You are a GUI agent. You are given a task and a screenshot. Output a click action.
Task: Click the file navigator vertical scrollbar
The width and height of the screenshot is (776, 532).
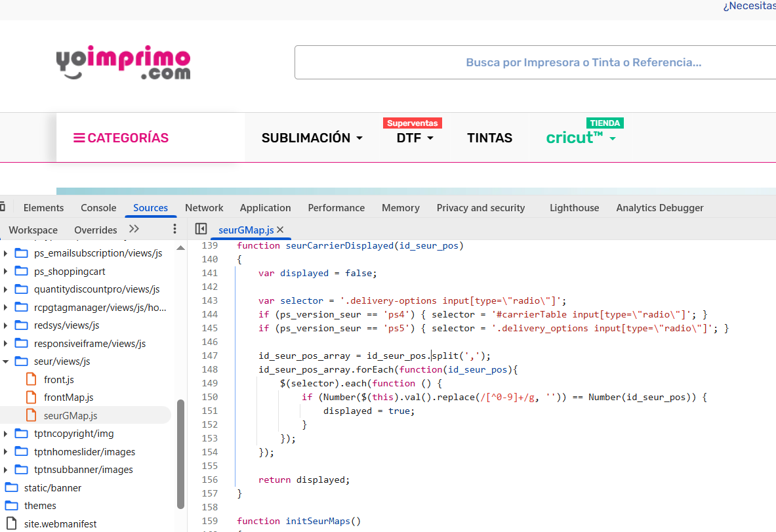click(x=180, y=453)
